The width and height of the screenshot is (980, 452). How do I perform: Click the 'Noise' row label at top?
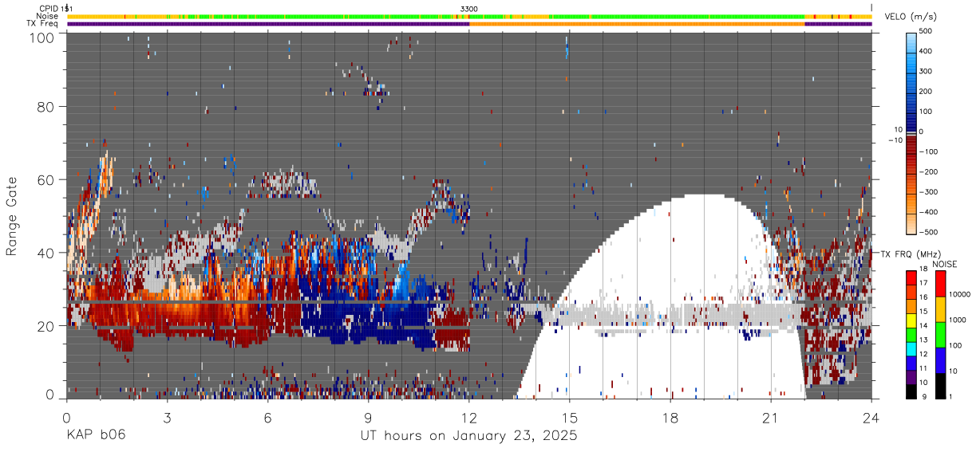pyautogui.click(x=48, y=16)
